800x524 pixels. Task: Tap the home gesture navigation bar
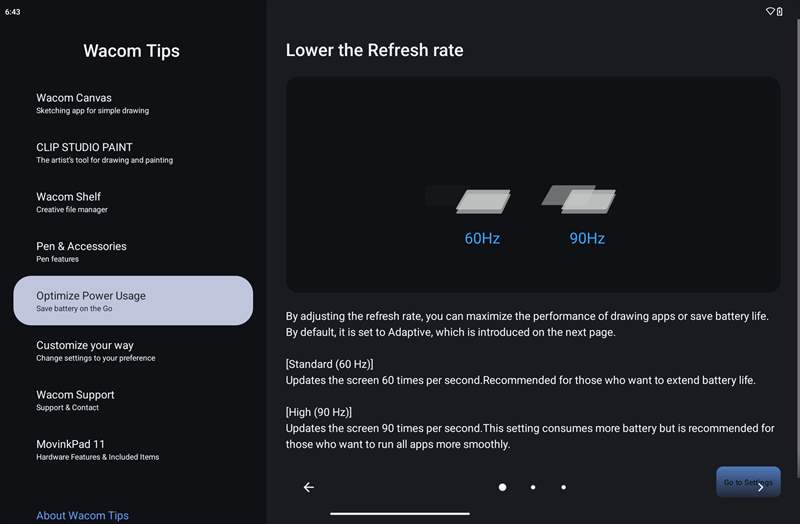tap(400, 514)
